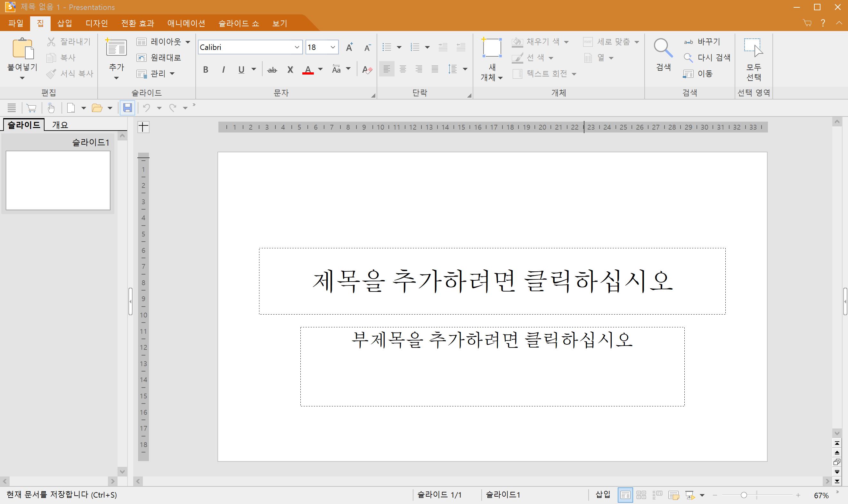
Task: Click the Redo arrow icon
Action: point(173,108)
